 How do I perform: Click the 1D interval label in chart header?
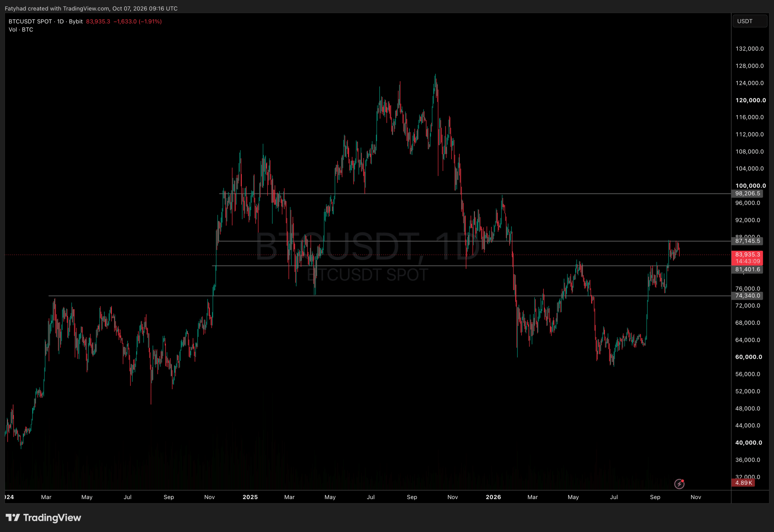60,21
